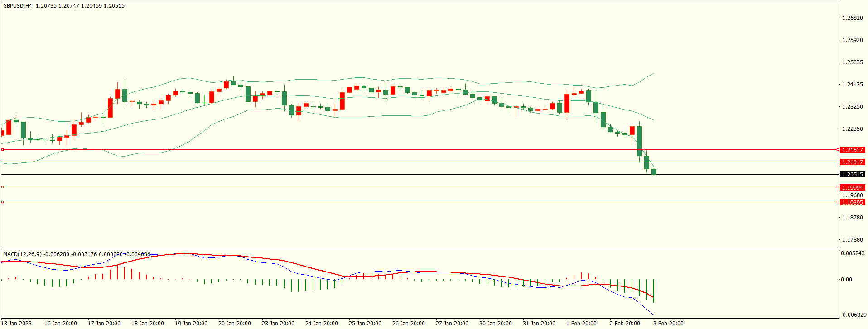
Task: Click the 3 Feb 20:00 time label
Action: coord(668,323)
